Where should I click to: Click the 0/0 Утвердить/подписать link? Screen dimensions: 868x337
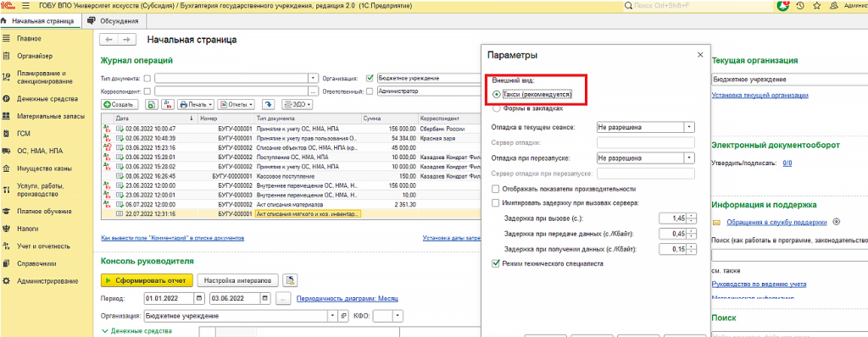click(787, 163)
